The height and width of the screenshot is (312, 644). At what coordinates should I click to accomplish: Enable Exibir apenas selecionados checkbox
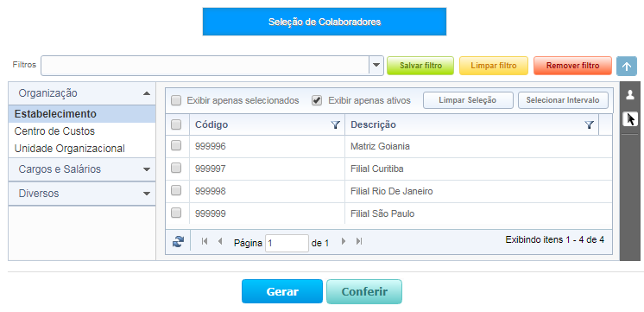176,101
